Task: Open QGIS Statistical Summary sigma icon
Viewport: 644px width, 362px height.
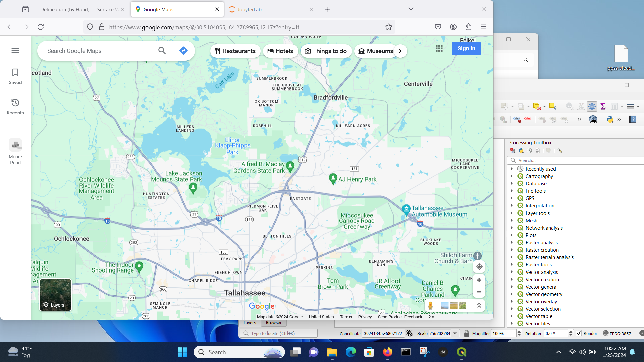Action: 603,106
